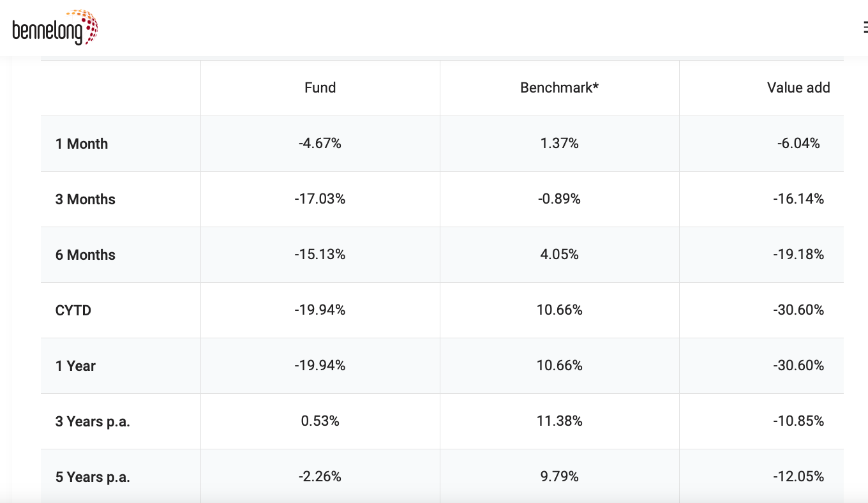This screenshot has height=503, width=868.
Task: Select the 6 Months row label
Action: [86, 255]
